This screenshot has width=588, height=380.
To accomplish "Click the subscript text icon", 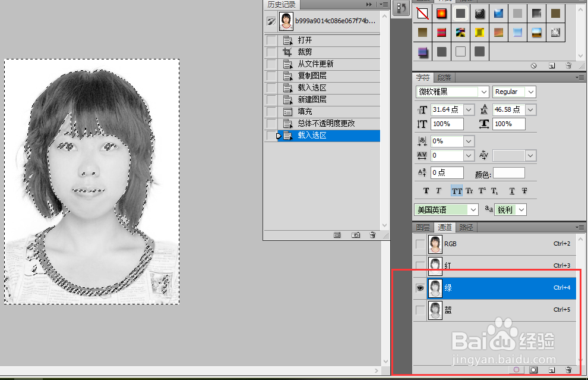I will tap(494, 191).
